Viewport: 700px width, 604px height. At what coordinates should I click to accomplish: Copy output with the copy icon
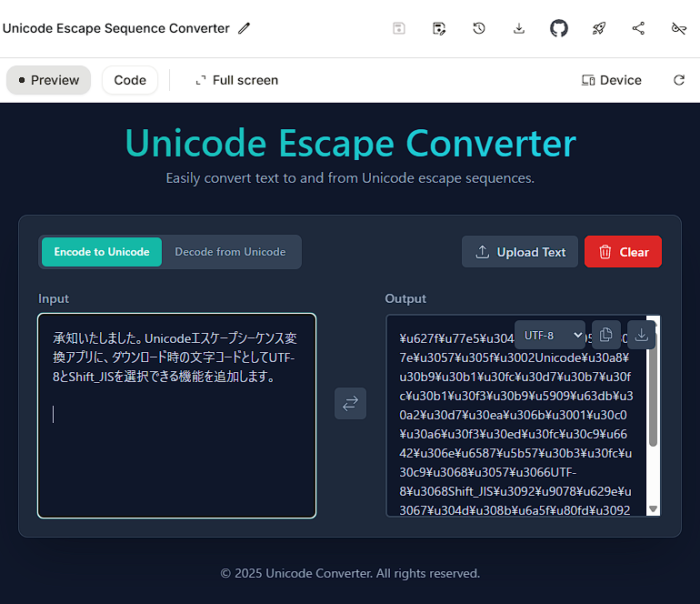(605, 335)
